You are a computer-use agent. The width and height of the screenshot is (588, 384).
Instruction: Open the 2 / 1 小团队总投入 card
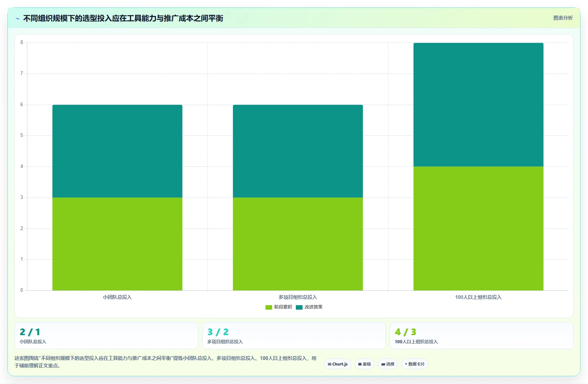(106, 336)
